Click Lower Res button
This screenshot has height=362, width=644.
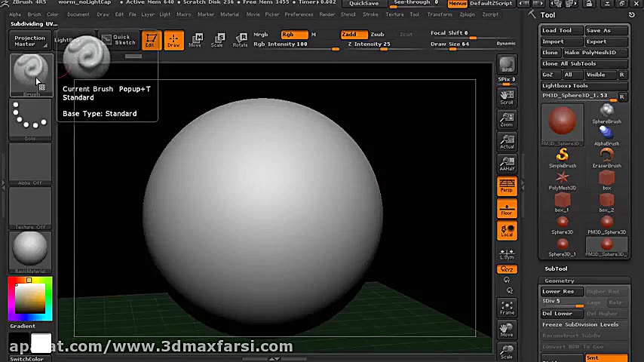coord(562,291)
